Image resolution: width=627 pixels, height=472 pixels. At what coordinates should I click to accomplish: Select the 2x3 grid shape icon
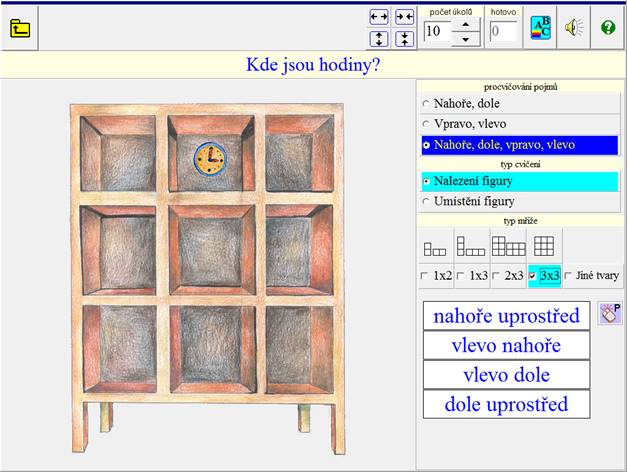(x=508, y=246)
